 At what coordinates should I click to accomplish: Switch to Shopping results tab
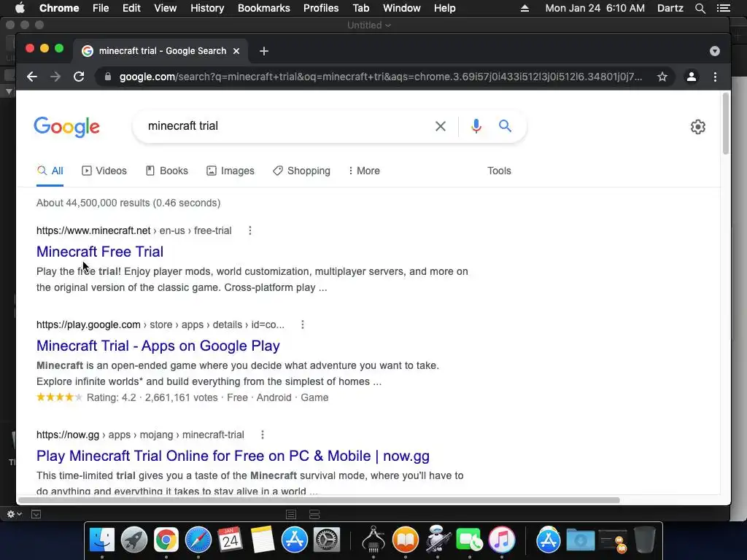pos(301,171)
